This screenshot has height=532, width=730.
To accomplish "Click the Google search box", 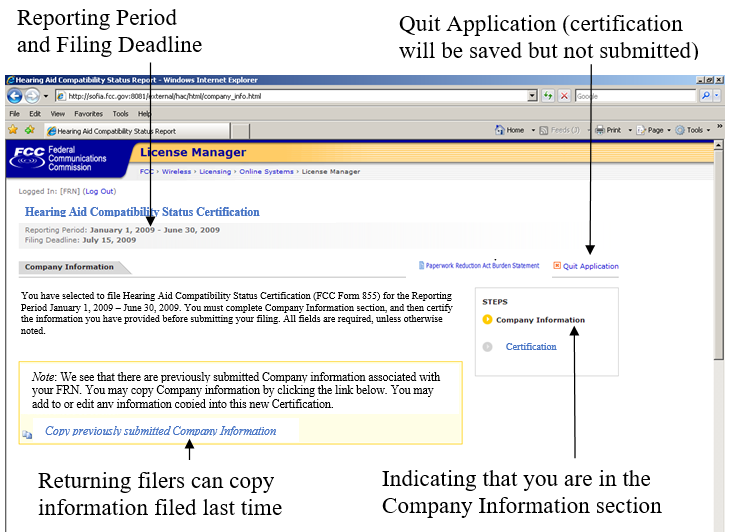I will [635, 96].
